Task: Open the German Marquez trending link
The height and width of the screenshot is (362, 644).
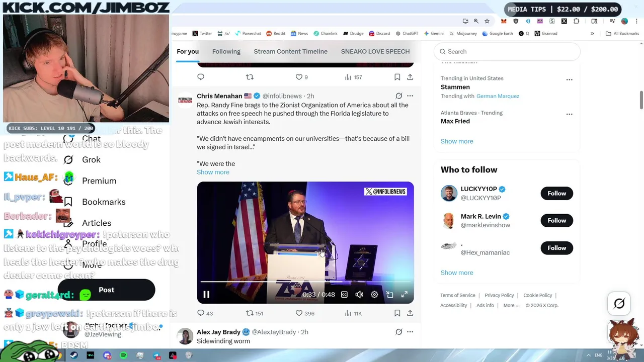Action: [498, 96]
